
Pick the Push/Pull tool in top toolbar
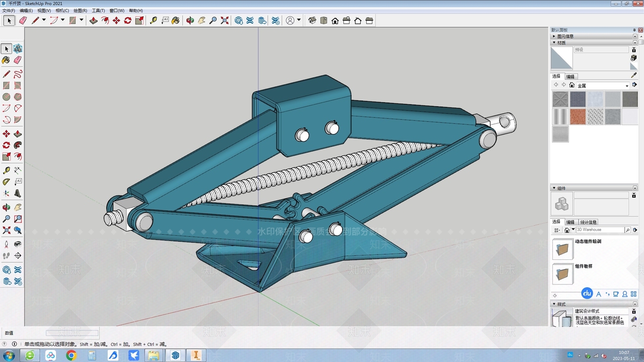(x=93, y=21)
